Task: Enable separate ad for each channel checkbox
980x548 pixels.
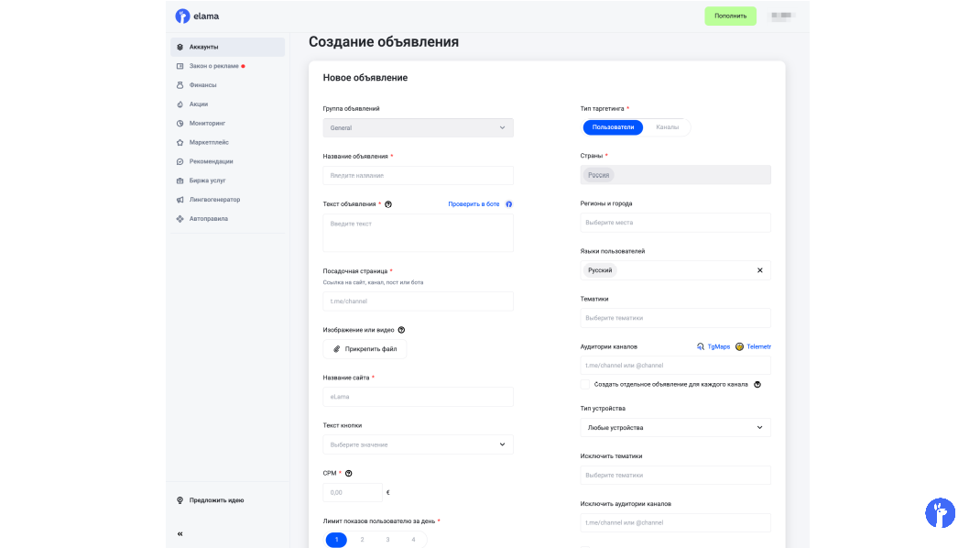Action: (585, 385)
